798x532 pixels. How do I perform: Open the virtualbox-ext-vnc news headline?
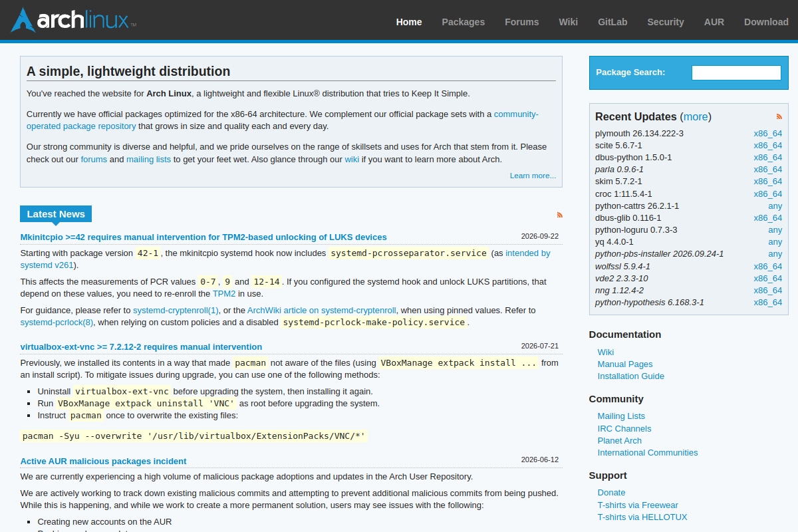141,346
